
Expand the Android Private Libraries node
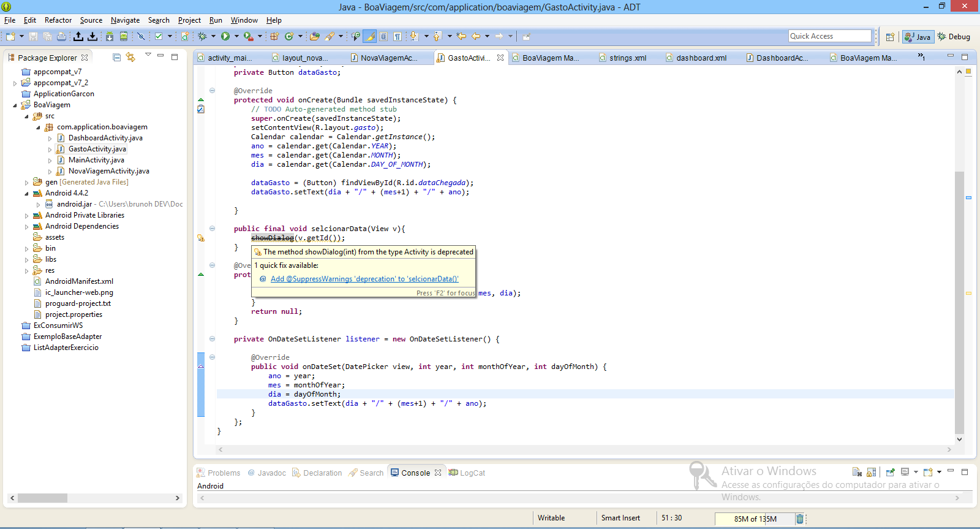pyautogui.click(x=26, y=215)
